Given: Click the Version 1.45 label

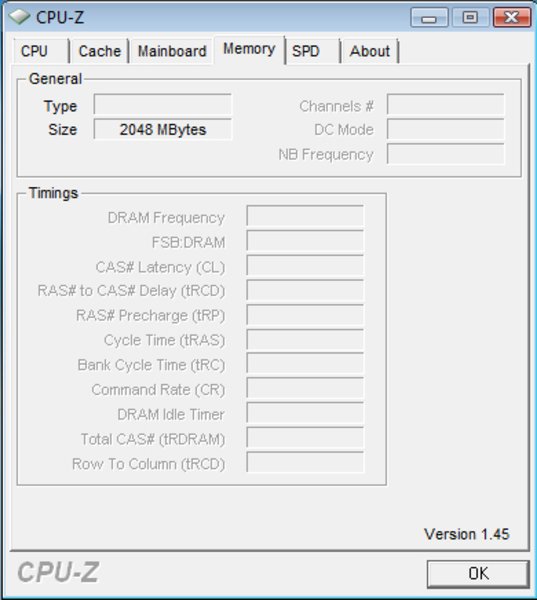Looking at the screenshot, I should point(467,534).
